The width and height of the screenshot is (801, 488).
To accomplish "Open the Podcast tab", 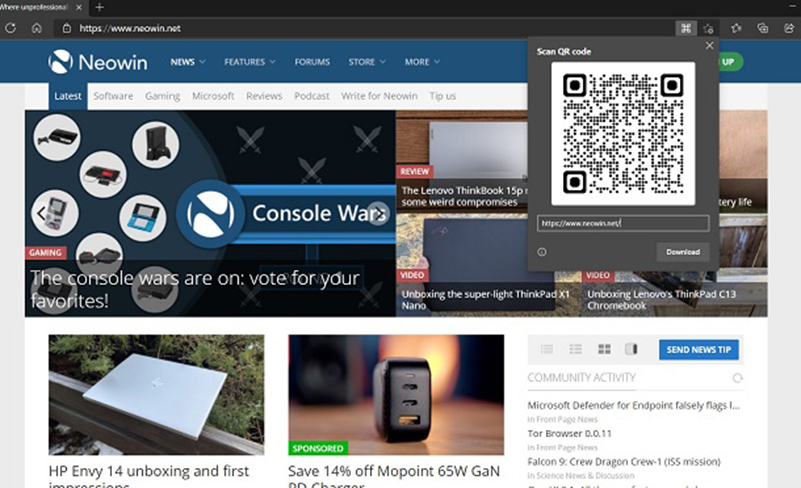I will [x=312, y=96].
